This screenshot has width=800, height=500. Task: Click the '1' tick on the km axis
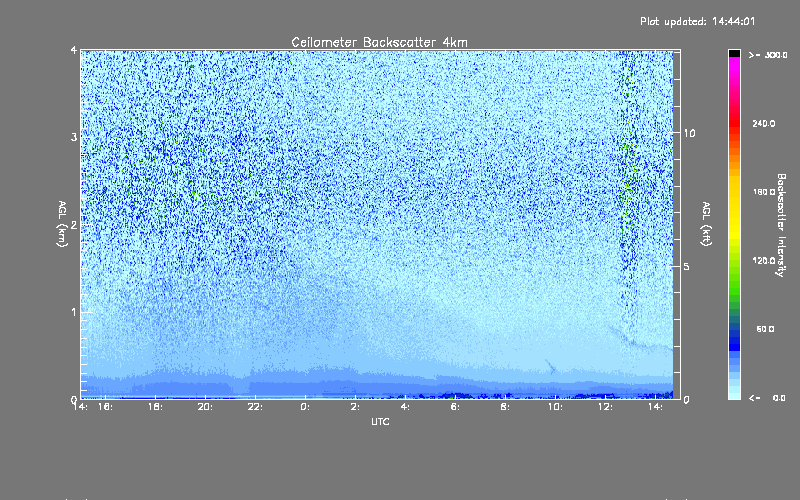[x=74, y=312]
